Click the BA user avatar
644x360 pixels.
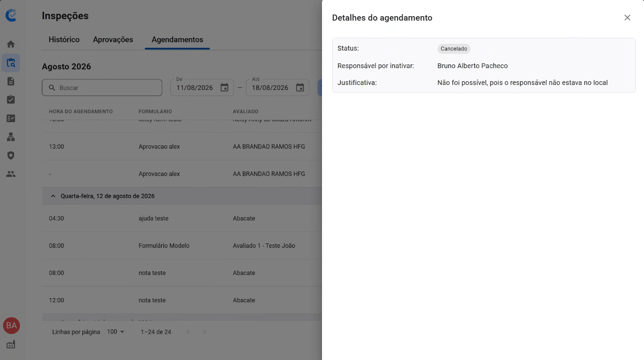12,326
